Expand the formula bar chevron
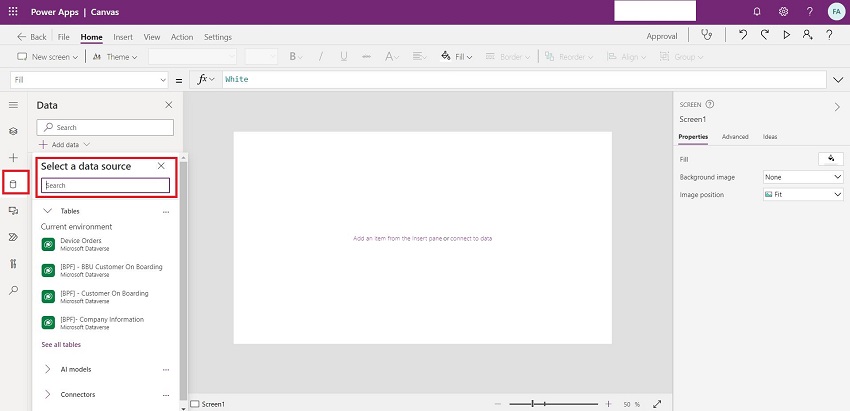The height and width of the screenshot is (411, 850). click(x=838, y=80)
